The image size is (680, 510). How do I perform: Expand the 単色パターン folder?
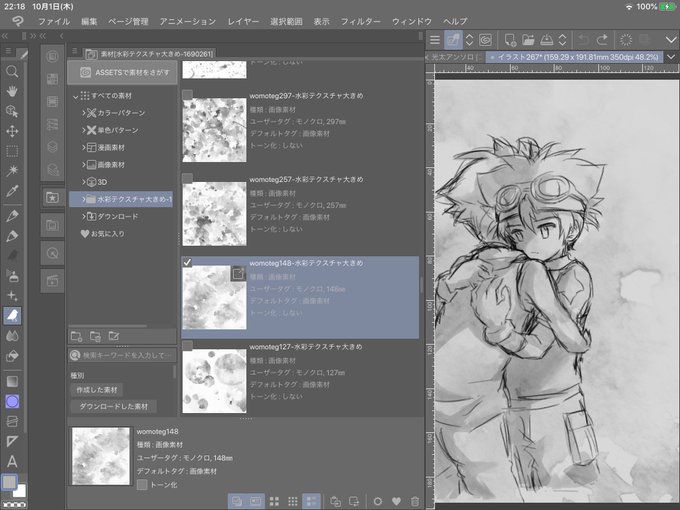pyautogui.click(x=83, y=130)
